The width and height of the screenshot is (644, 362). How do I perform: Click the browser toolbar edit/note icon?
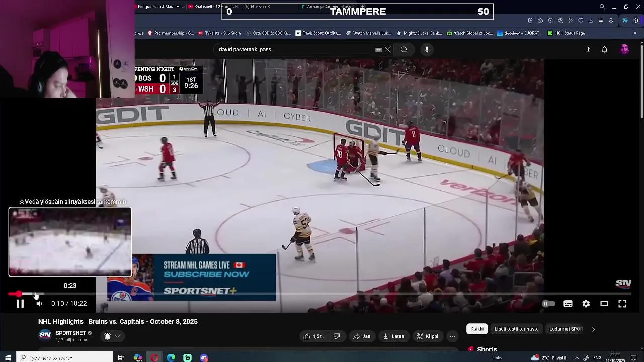point(530,21)
